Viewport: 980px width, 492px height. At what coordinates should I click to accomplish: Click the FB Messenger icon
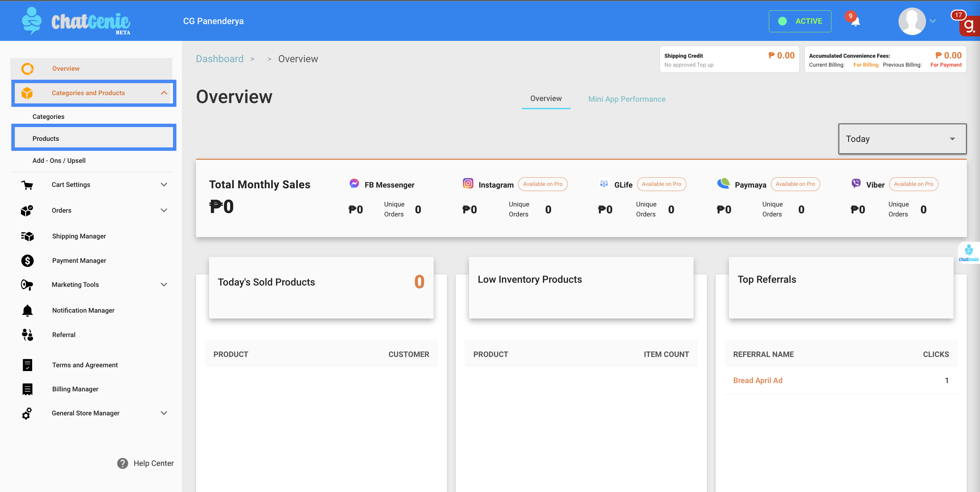pyautogui.click(x=354, y=184)
